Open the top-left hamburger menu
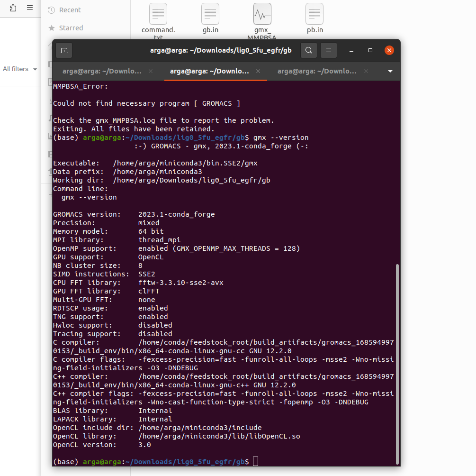The height and width of the screenshot is (476, 476). (29, 8)
